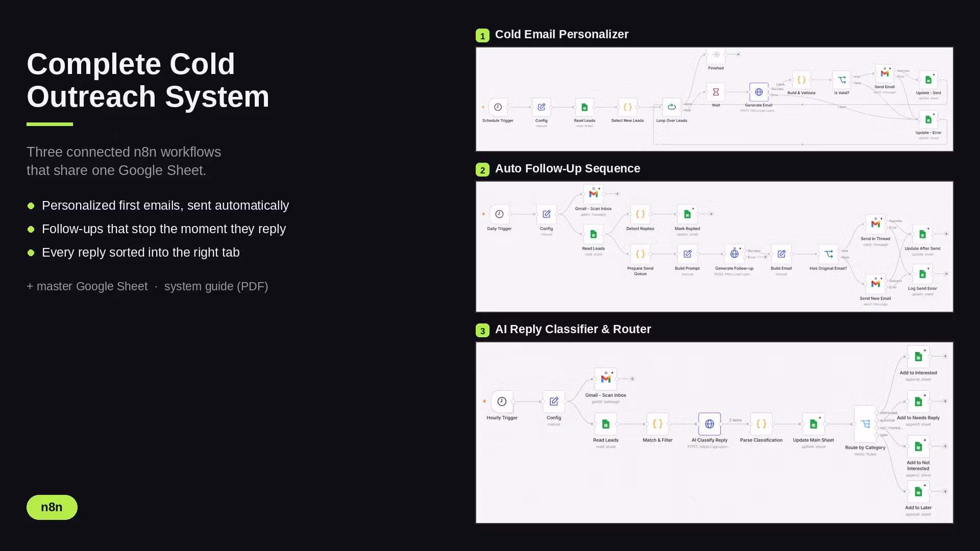Viewport: 980px width, 551px height.
Task: Click the Complete Cold Outreach System title
Action: (x=148, y=80)
